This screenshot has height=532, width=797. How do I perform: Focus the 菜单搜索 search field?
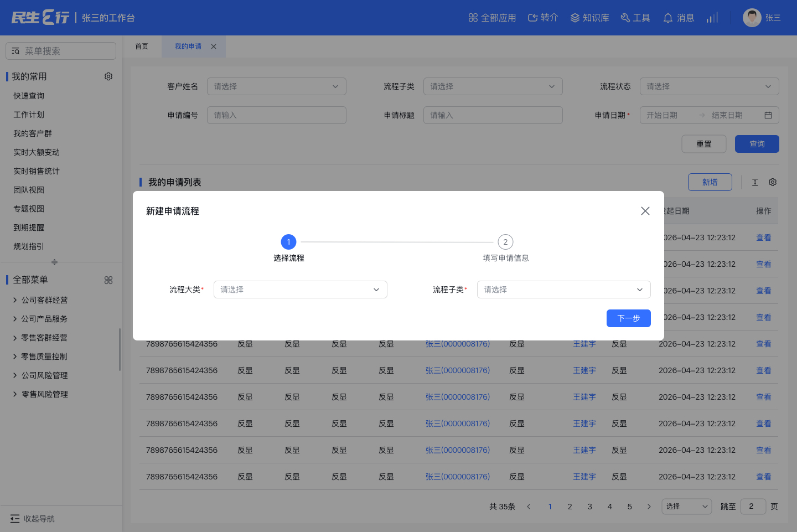pos(61,51)
